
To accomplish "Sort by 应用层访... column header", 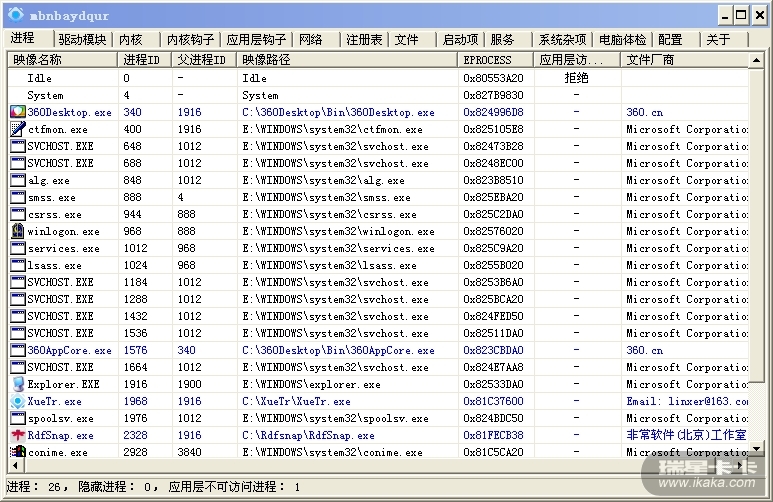I will tap(577, 60).
